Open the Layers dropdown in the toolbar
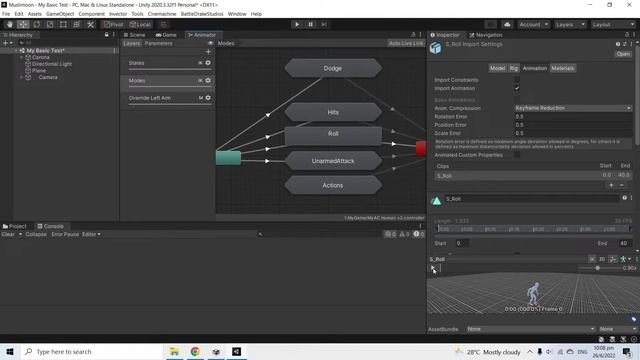The image size is (640, 360). point(570,24)
